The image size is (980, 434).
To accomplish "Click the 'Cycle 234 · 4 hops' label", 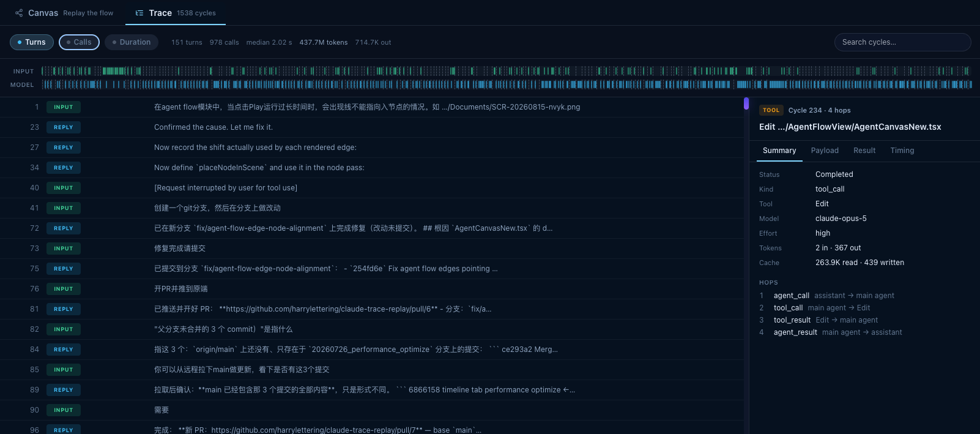I will click(x=820, y=110).
